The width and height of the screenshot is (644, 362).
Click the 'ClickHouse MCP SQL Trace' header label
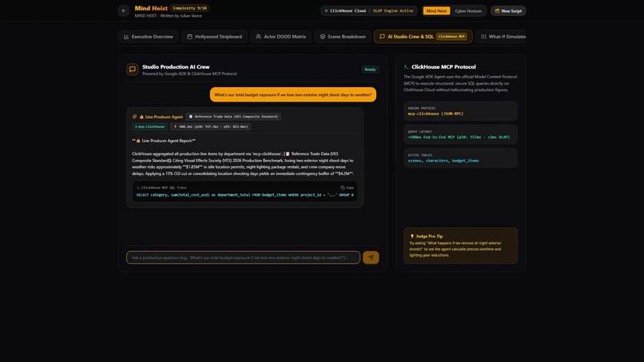point(164,187)
